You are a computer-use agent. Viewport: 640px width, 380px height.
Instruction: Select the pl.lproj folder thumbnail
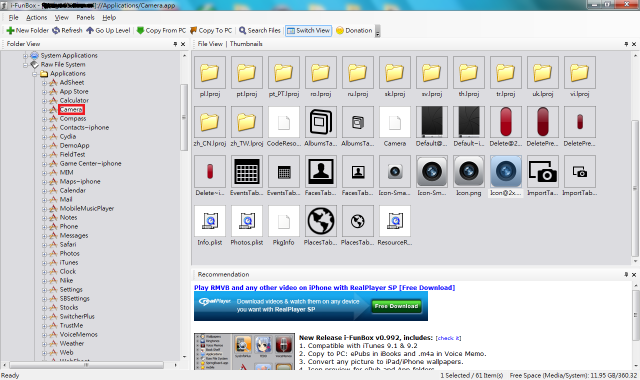pos(210,73)
